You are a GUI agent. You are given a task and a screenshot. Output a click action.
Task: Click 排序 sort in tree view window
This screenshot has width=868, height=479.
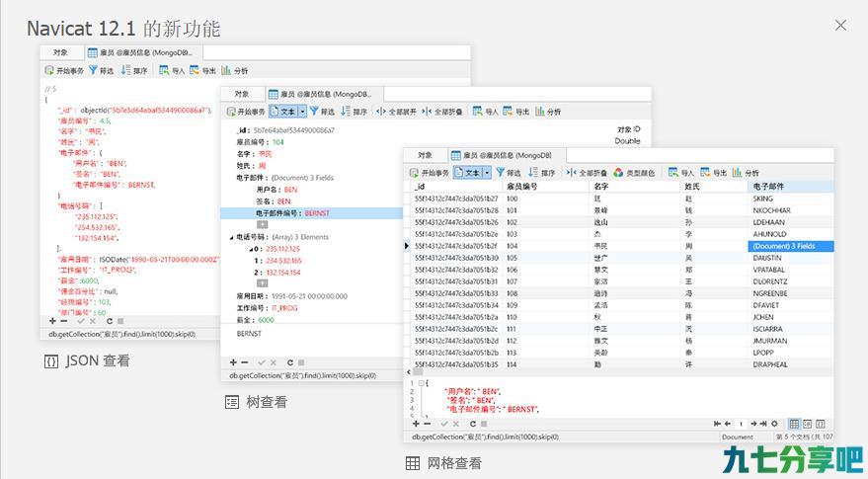354,112
